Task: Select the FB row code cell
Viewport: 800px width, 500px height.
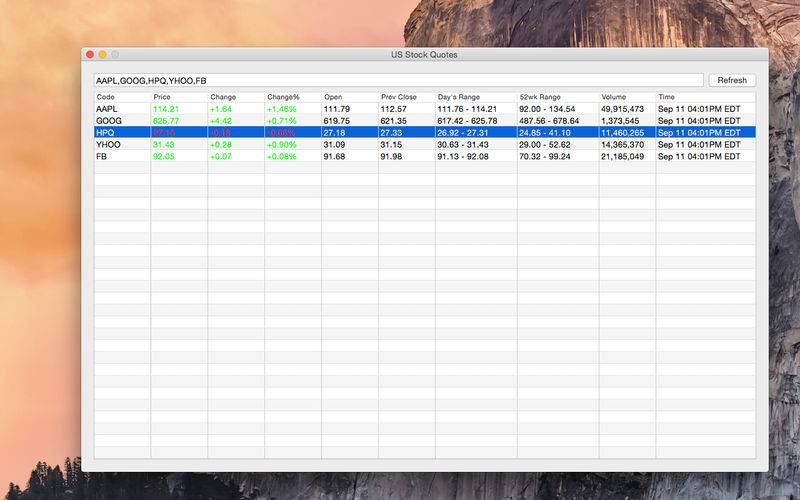Action: [102, 156]
